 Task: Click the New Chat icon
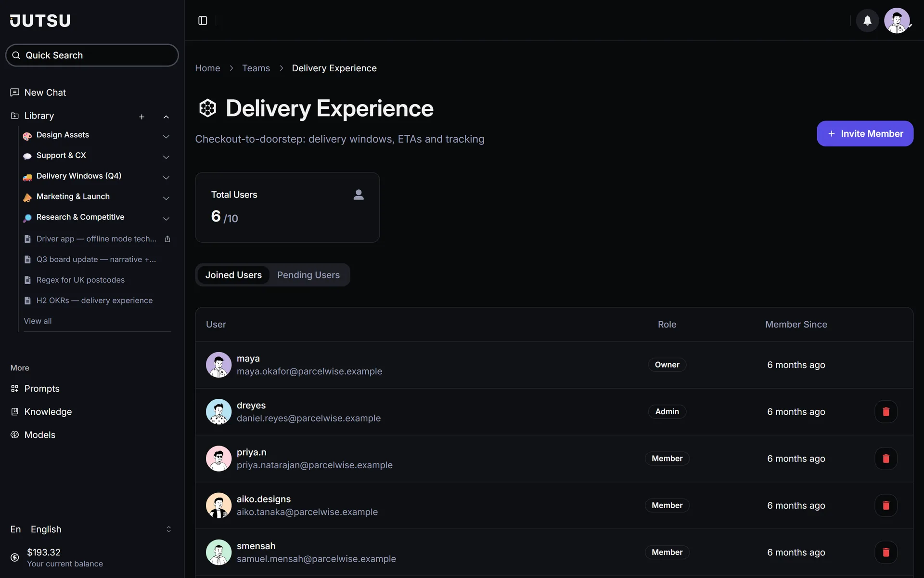15,92
